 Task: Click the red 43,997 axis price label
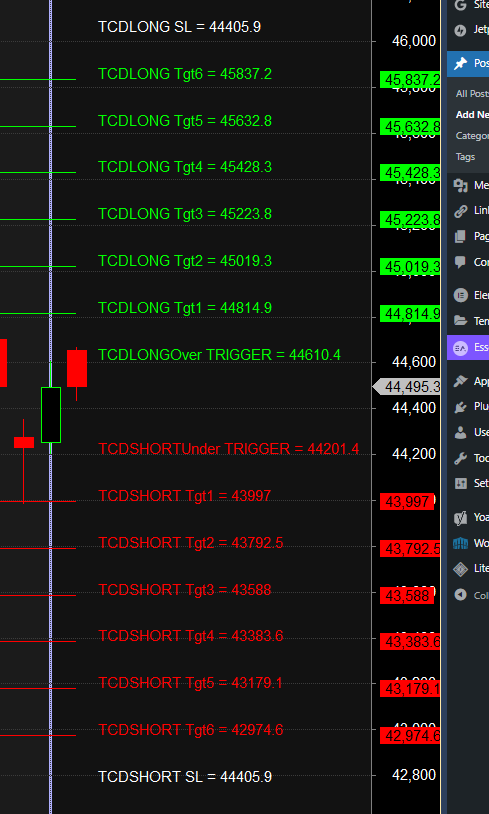point(407,501)
